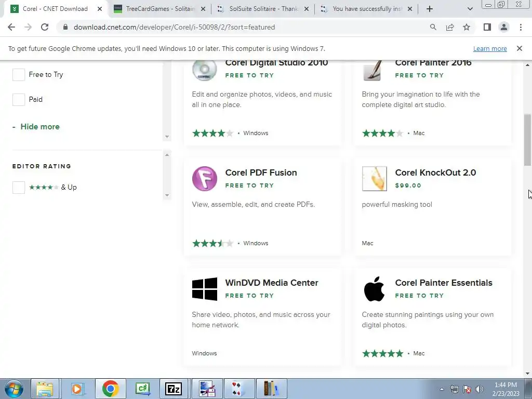Image resolution: width=532 pixels, height=399 pixels.
Task: Click the page scrollbar up arrow
Action: tap(528, 64)
